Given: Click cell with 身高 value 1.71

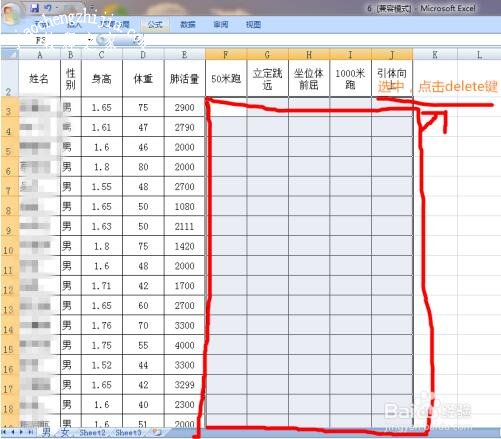Looking at the screenshot, I should [102, 286].
